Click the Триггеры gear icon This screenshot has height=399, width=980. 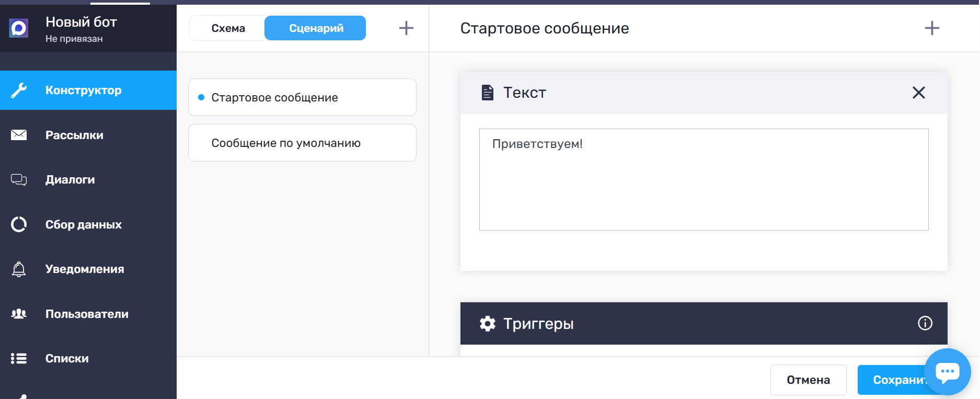click(x=488, y=324)
